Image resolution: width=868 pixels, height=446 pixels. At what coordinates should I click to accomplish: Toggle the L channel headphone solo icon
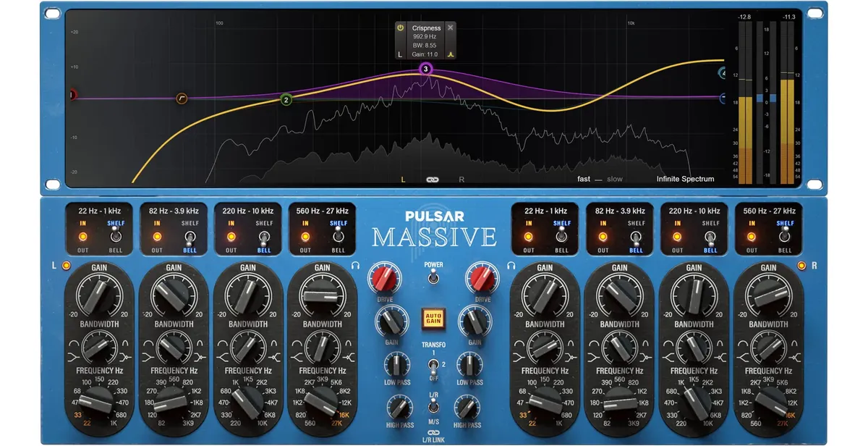(355, 266)
